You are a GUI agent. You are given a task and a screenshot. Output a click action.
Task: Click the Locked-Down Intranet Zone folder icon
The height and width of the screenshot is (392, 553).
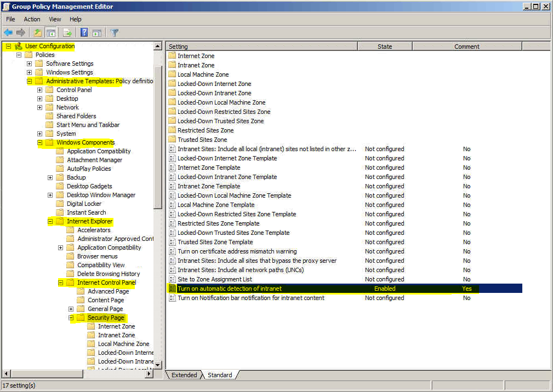[x=172, y=93]
